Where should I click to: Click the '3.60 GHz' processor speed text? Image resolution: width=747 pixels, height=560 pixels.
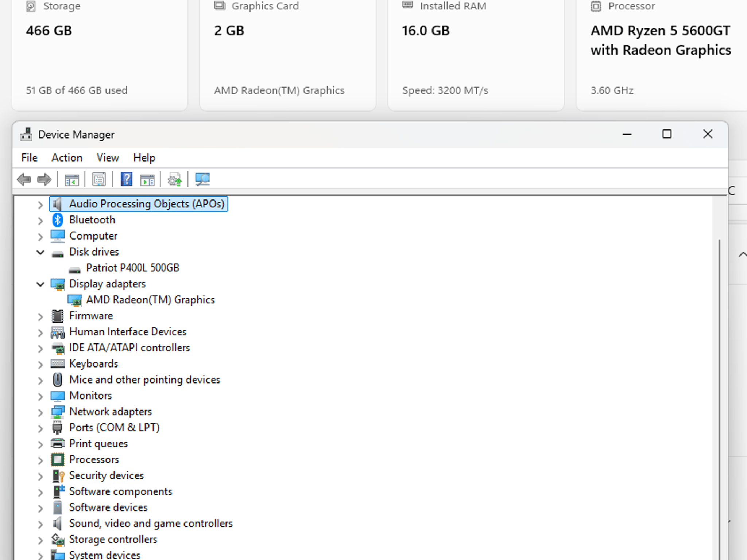pos(612,90)
